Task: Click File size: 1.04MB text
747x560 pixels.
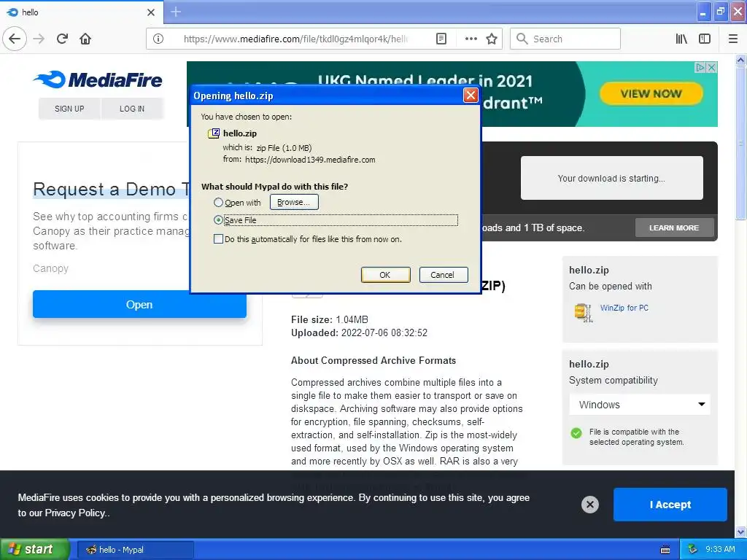Action: 330,319
